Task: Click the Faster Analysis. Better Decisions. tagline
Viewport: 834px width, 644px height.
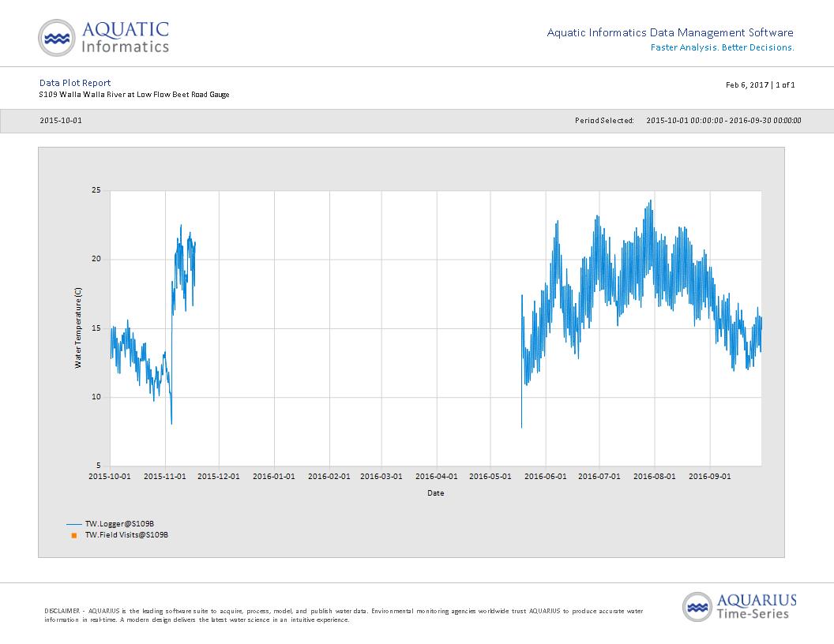Action: [x=723, y=48]
